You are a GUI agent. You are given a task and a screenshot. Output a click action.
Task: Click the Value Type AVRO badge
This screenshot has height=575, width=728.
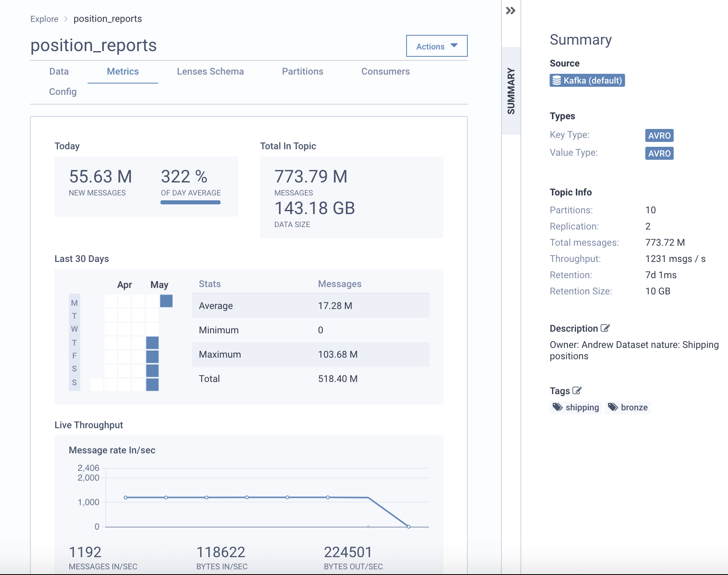[x=659, y=153]
